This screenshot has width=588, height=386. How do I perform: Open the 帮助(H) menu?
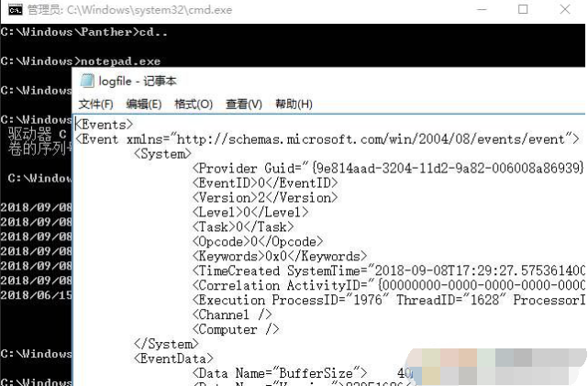tap(294, 104)
